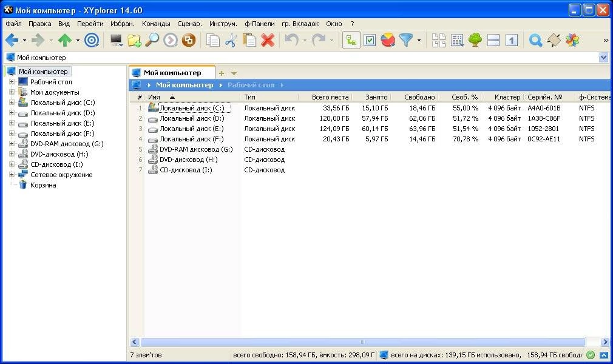The height and width of the screenshot is (364, 613).
Task: Toggle the dual pane split button
Action: point(493,40)
